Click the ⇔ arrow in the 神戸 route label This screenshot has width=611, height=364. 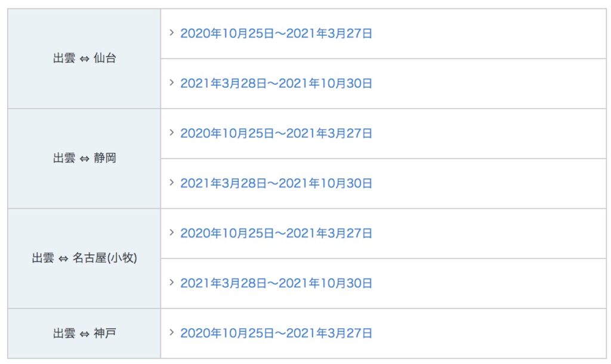(84, 334)
